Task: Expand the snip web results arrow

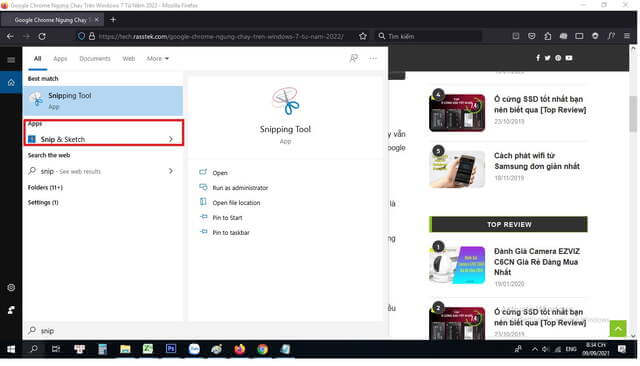Action: (x=171, y=171)
